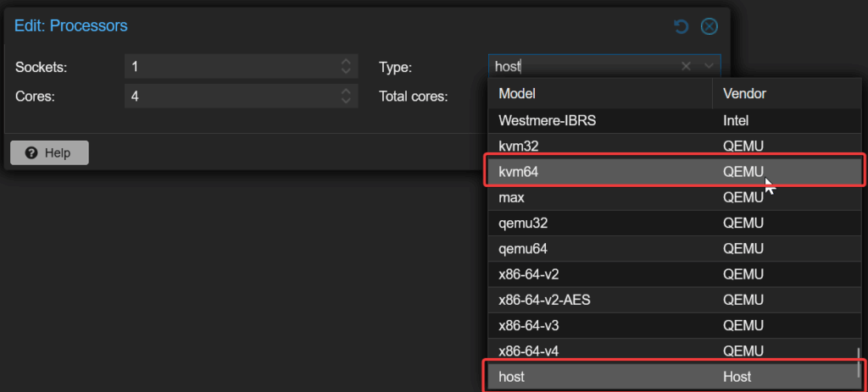This screenshot has width=868, height=392.
Task: Choose Westmere-IBRS Intel model
Action: click(x=674, y=120)
